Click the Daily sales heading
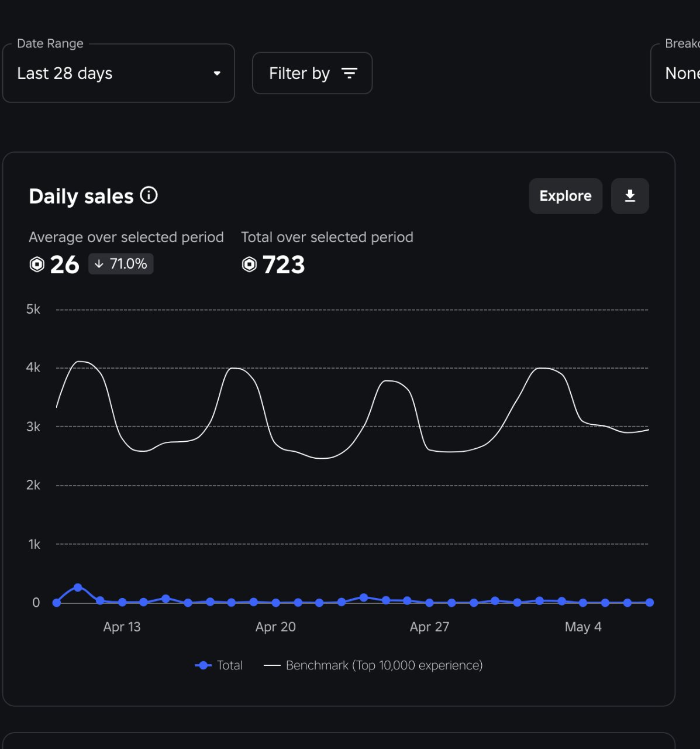 (x=81, y=196)
